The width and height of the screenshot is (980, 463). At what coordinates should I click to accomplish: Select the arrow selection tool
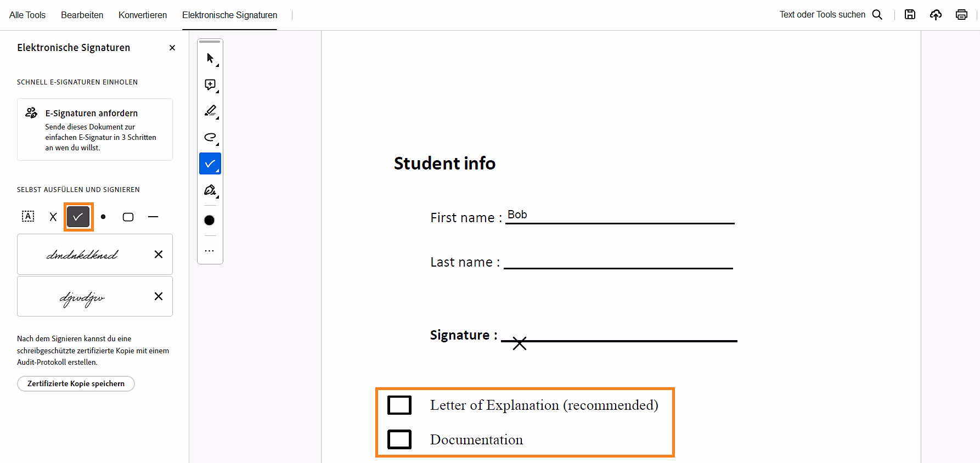210,58
